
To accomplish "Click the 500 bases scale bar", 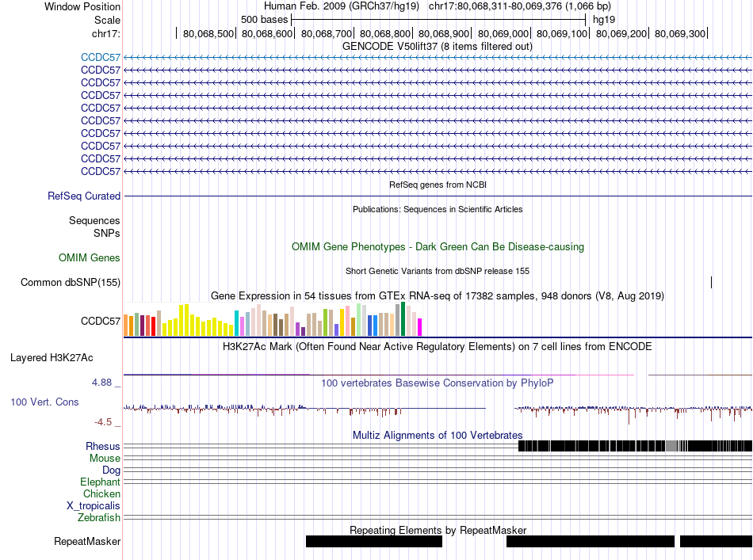I will click(438, 20).
